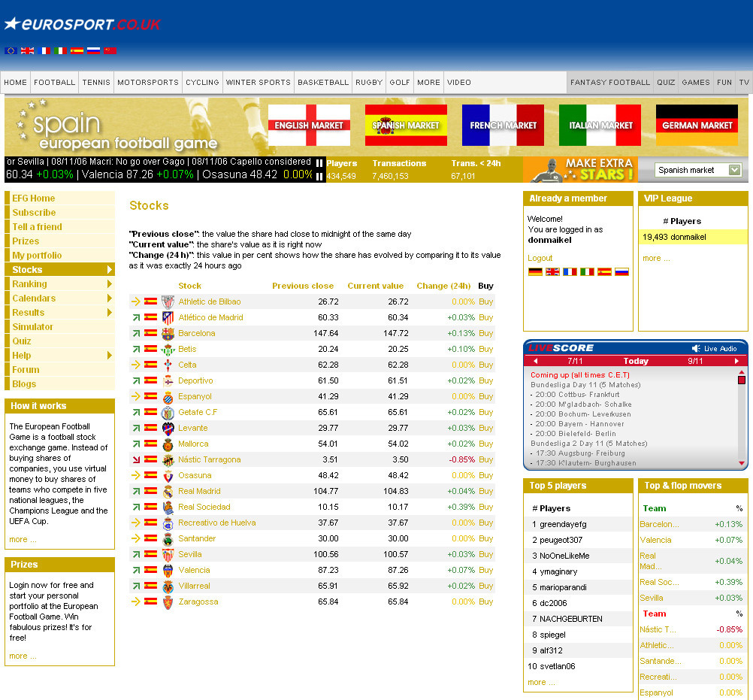753x700 pixels.
Task: Click the EU flag icon in header
Action: [11, 50]
